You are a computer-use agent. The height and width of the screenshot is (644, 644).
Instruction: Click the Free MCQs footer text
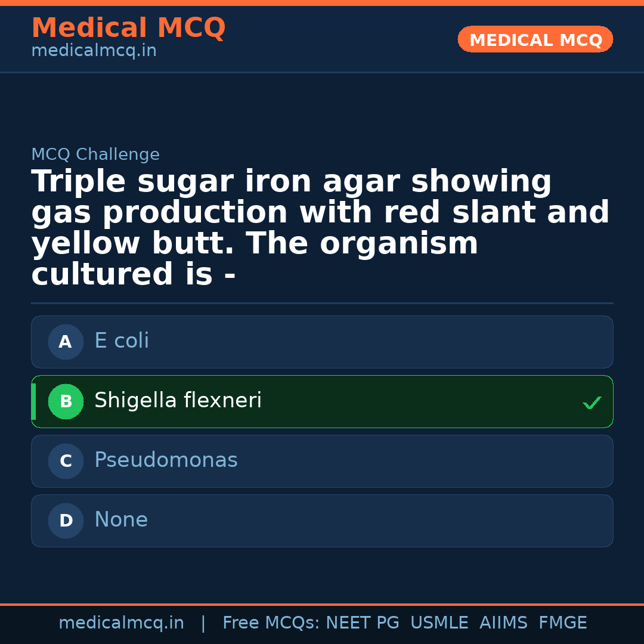click(271, 623)
